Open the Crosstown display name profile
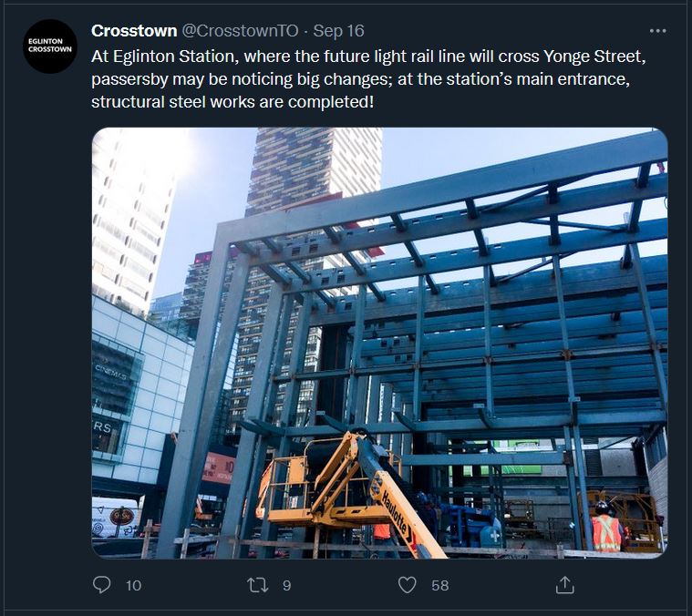 pyautogui.click(x=134, y=31)
